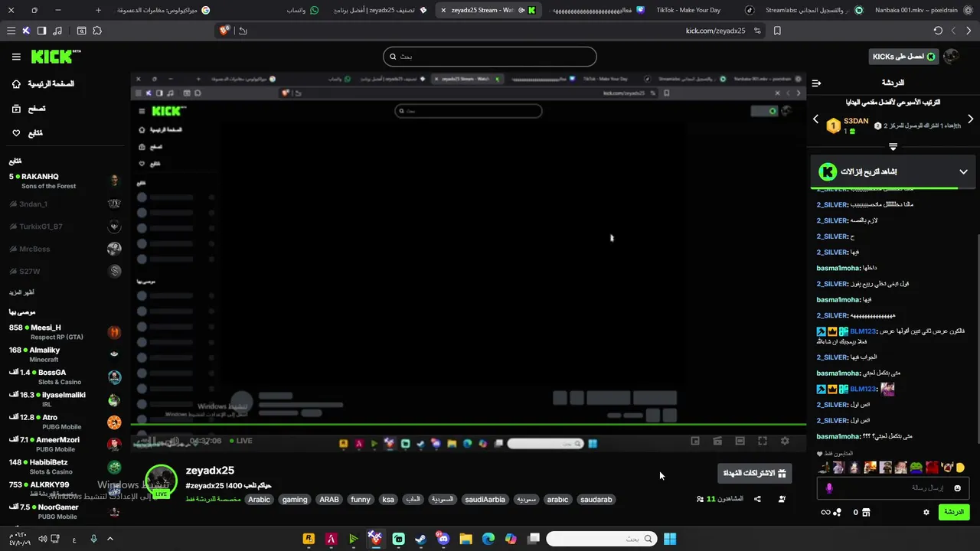
Task: Open the channel shop icon
Action: (867, 512)
